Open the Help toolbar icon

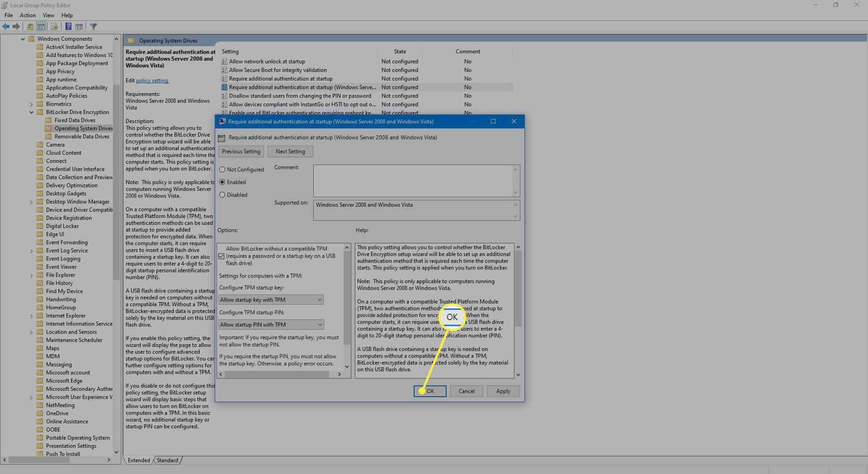[x=68, y=27]
